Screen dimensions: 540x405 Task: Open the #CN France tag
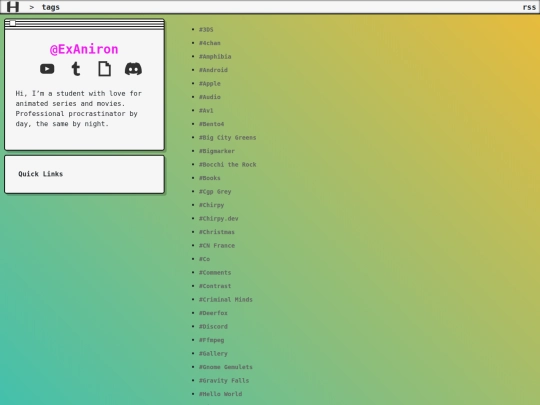point(217,246)
